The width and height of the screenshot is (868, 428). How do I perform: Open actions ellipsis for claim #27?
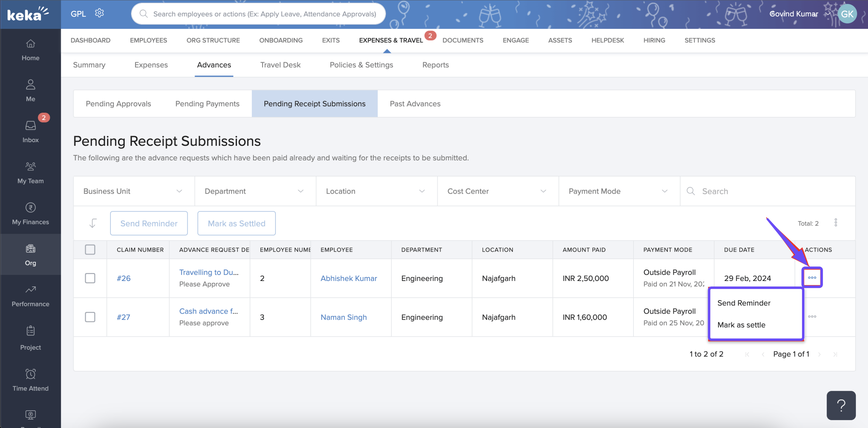coord(812,317)
